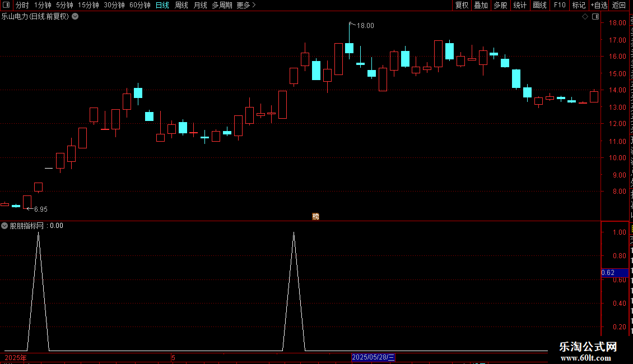The width and height of the screenshot is (633, 364).
Task: Click the 标记 mark button
Action: 579,5
